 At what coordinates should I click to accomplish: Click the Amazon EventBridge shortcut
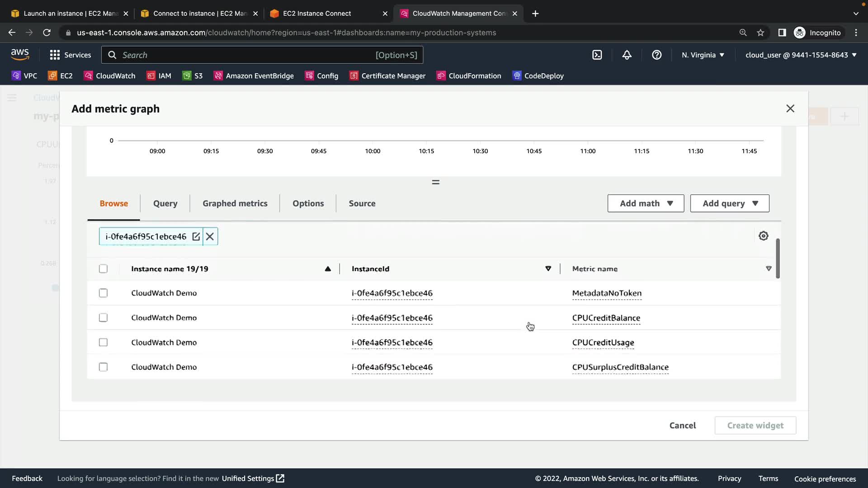pos(254,76)
